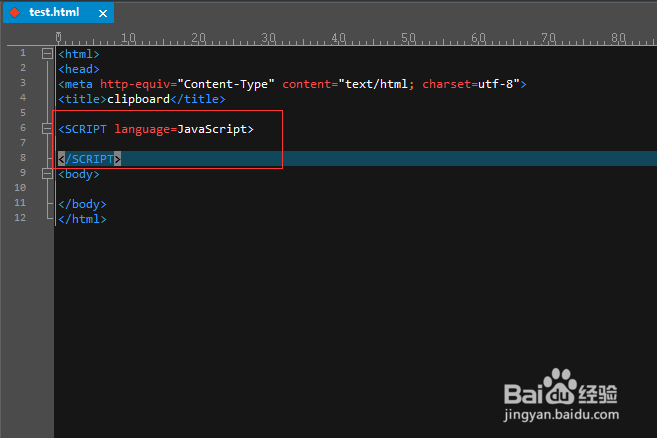
Task: Collapse the html fold marker on line 1
Action: click(x=47, y=54)
